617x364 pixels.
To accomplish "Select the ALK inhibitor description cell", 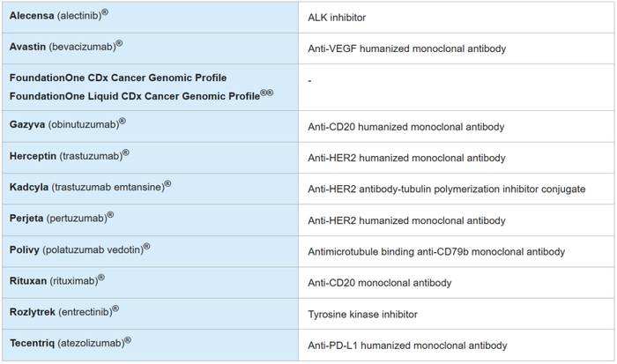I will coord(337,17).
